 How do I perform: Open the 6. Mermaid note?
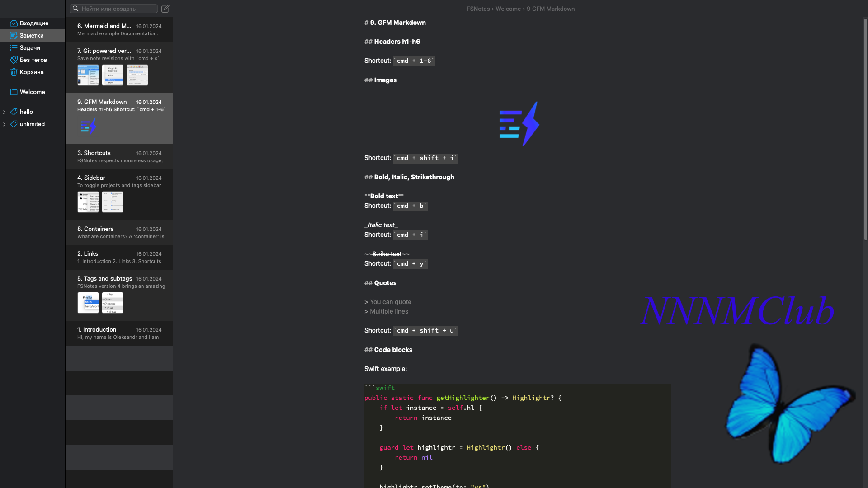(119, 29)
